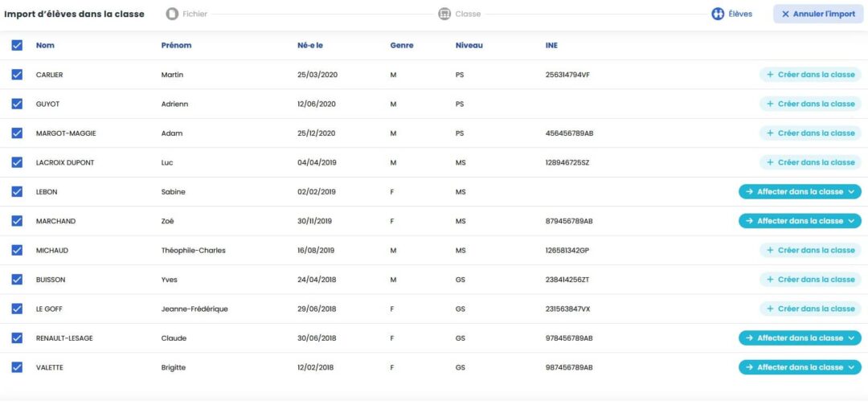The width and height of the screenshot is (868, 405).
Task: Click the first name Jeanne-Frédérique
Action: point(194,309)
